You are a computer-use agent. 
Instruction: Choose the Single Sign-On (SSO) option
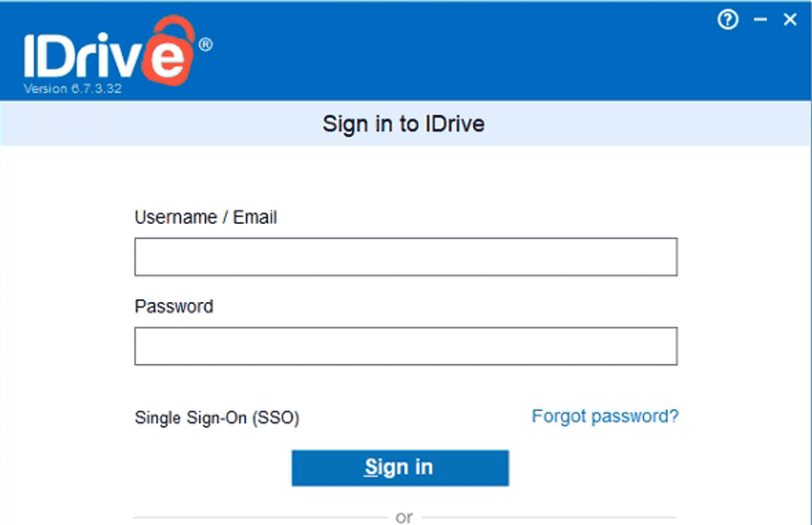click(217, 418)
